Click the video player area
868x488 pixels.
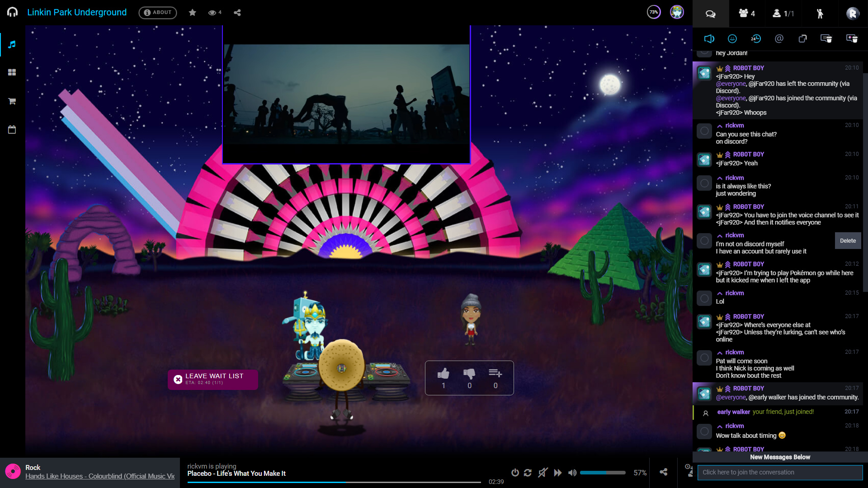pyautogui.click(x=346, y=94)
